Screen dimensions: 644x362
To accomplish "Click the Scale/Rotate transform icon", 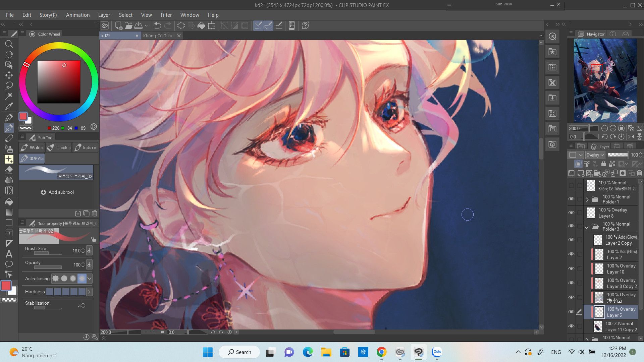I will (x=211, y=25).
